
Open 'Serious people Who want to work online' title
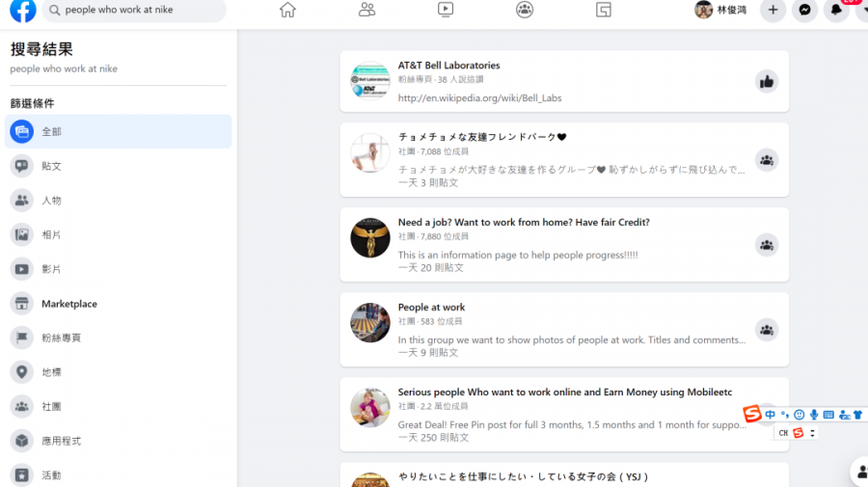point(564,392)
